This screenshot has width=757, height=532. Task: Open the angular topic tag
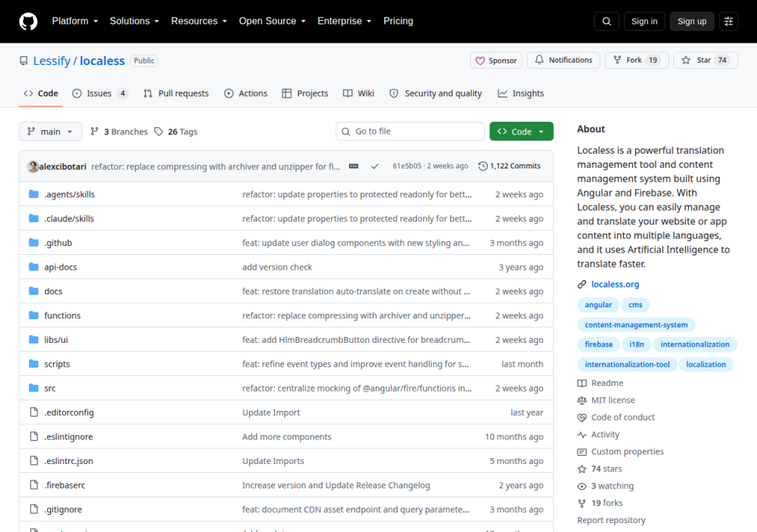pos(598,304)
